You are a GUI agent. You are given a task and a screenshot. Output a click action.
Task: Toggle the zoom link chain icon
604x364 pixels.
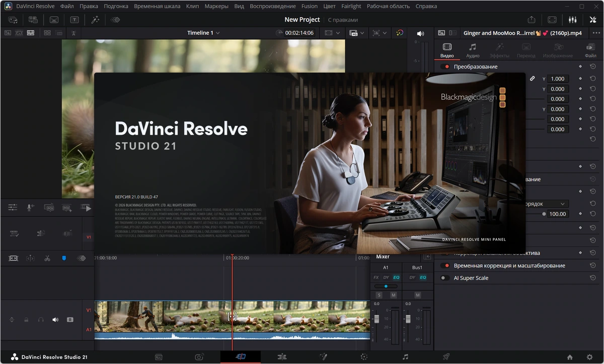tap(532, 79)
